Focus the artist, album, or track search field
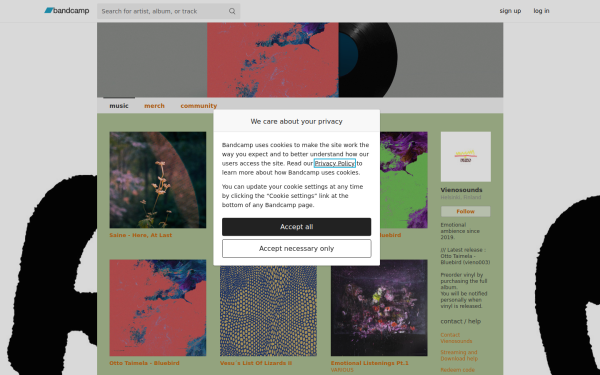600x375 pixels. pyautogui.click(x=168, y=11)
